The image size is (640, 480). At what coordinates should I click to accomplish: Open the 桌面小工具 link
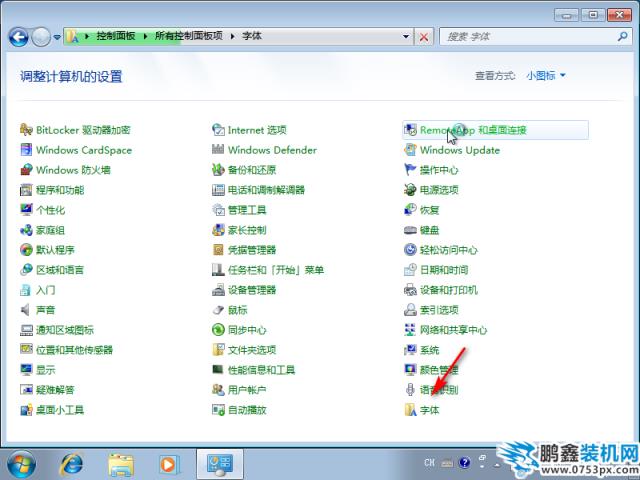(60, 410)
